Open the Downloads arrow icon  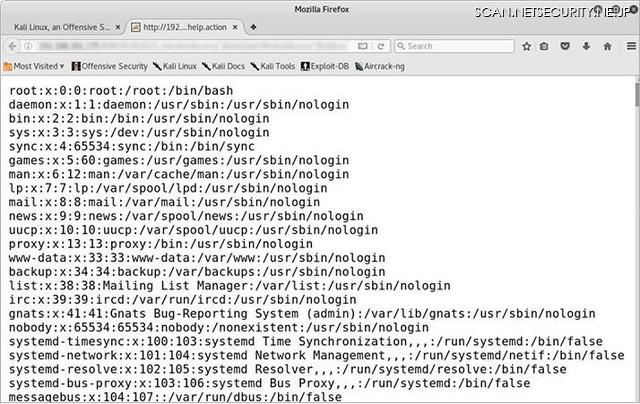coord(585,46)
